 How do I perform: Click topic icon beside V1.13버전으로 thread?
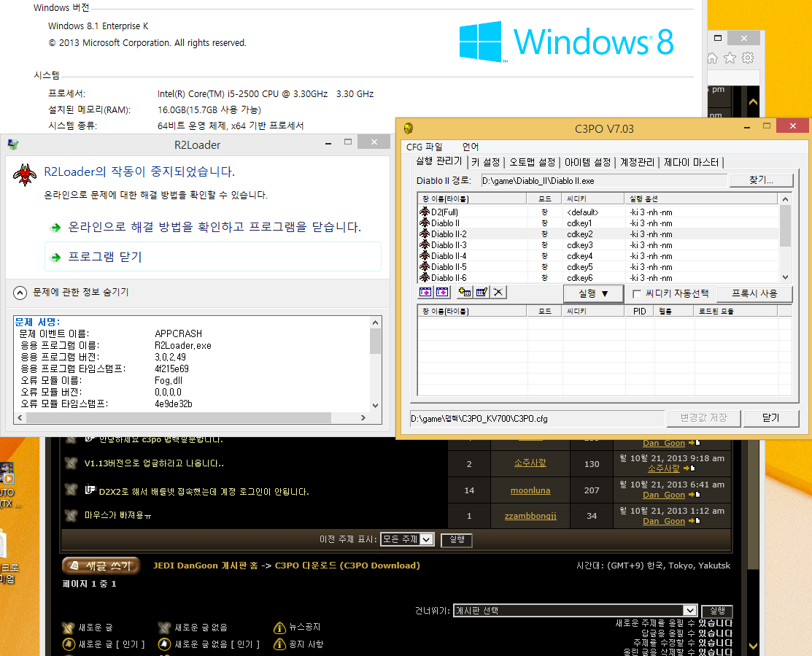71,463
